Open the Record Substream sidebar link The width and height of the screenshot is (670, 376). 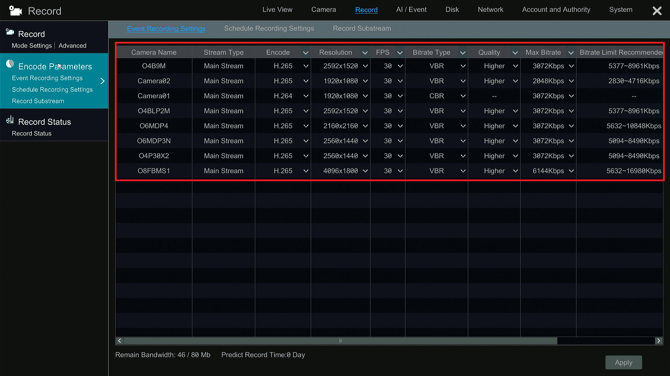coord(38,101)
